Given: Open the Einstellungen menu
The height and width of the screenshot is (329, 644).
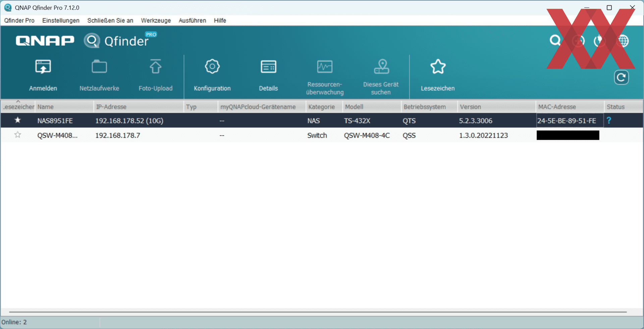Looking at the screenshot, I should pos(61,20).
